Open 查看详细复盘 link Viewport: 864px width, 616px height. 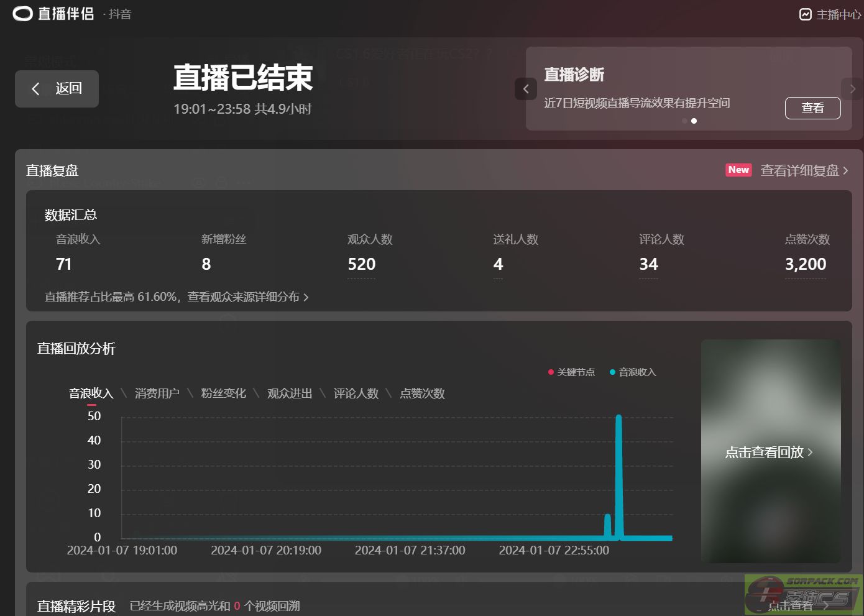click(x=804, y=170)
